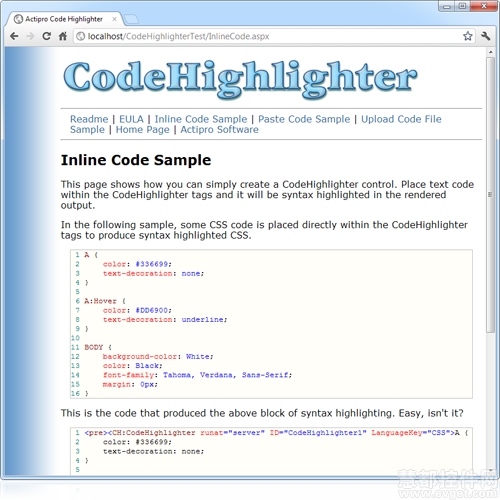Image resolution: width=500 pixels, height=500 pixels.
Task: Close the Actipro Code Highlighter tab
Action: point(114,19)
